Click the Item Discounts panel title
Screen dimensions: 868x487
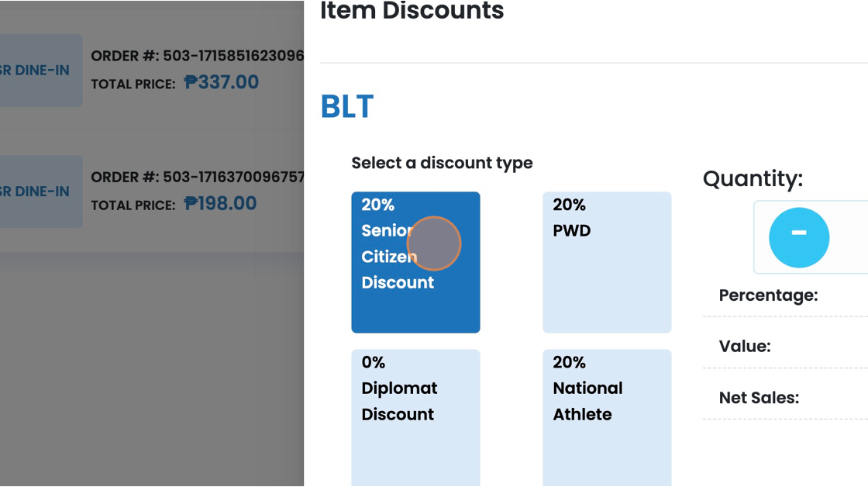pyautogui.click(x=412, y=11)
